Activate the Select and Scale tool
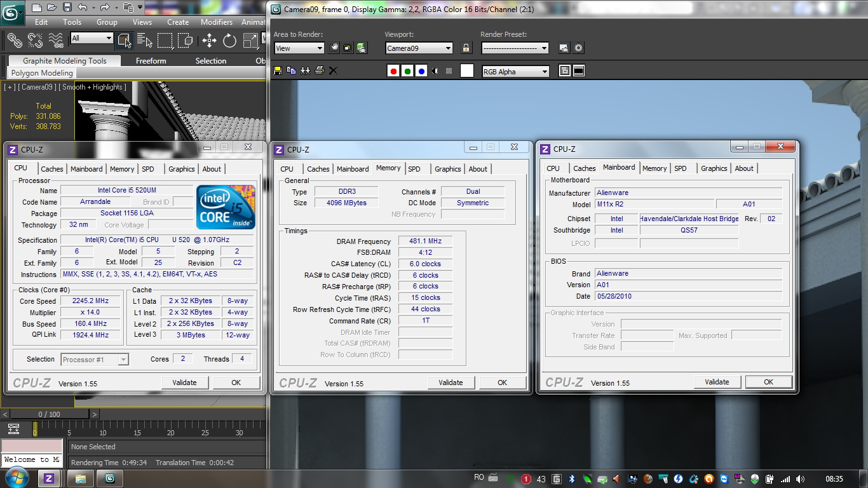This screenshot has height=488, width=868. [250, 41]
